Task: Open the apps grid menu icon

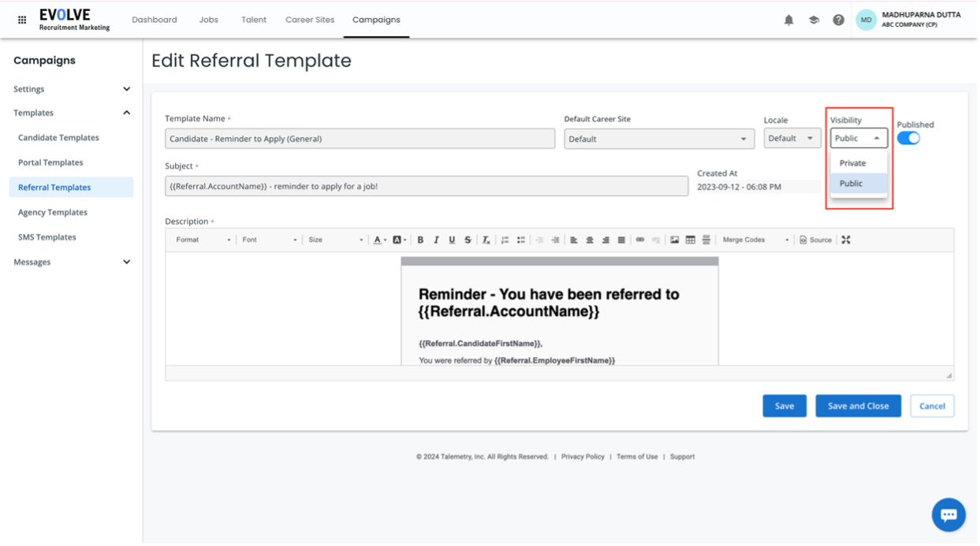Action: pyautogui.click(x=22, y=20)
